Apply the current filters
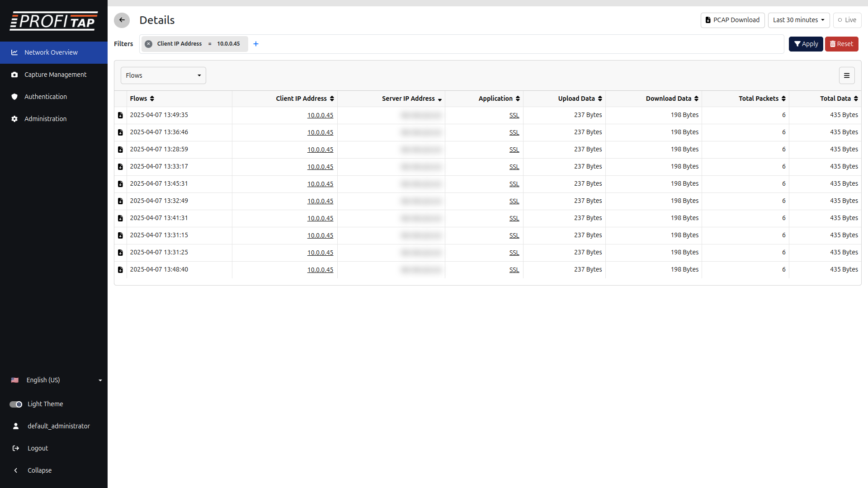Image resolution: width=868 pixels, height=488 pixels. [806, 44]
